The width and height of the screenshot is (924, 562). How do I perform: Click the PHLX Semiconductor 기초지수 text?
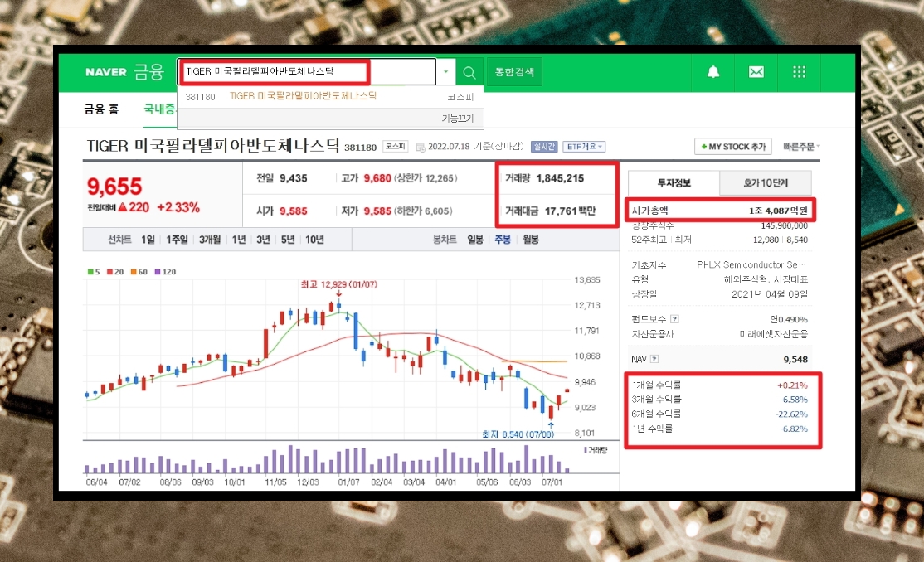tap(751, 264)
